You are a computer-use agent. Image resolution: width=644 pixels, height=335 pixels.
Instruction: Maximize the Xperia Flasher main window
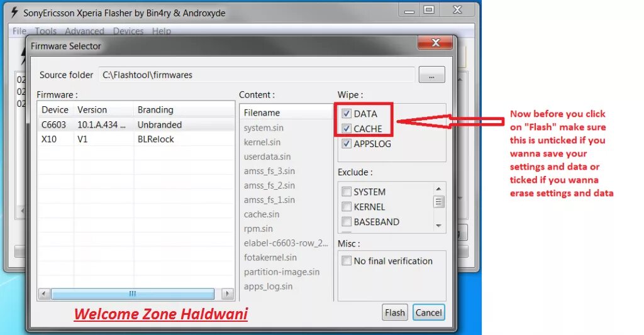point(429,10)
